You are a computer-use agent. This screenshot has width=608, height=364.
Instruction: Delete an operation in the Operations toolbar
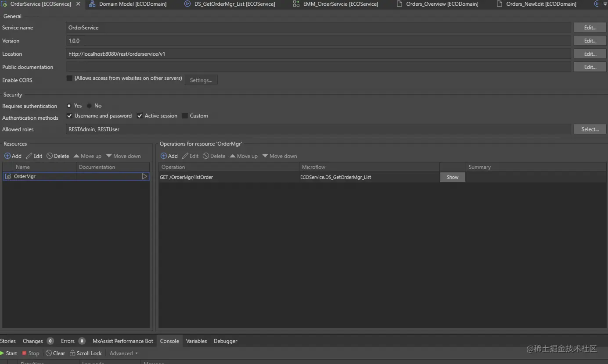pyautogui.click(x=214, y=156)
